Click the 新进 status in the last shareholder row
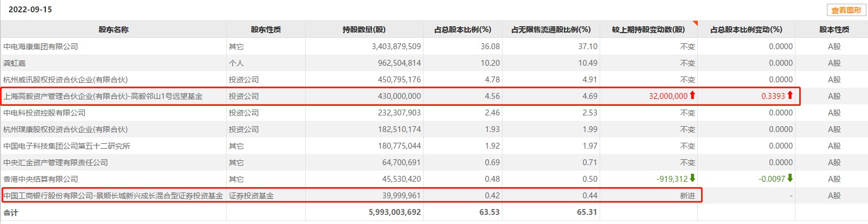Image resolution: width=868 pixels, height=224 pixels. coord(688,196)
